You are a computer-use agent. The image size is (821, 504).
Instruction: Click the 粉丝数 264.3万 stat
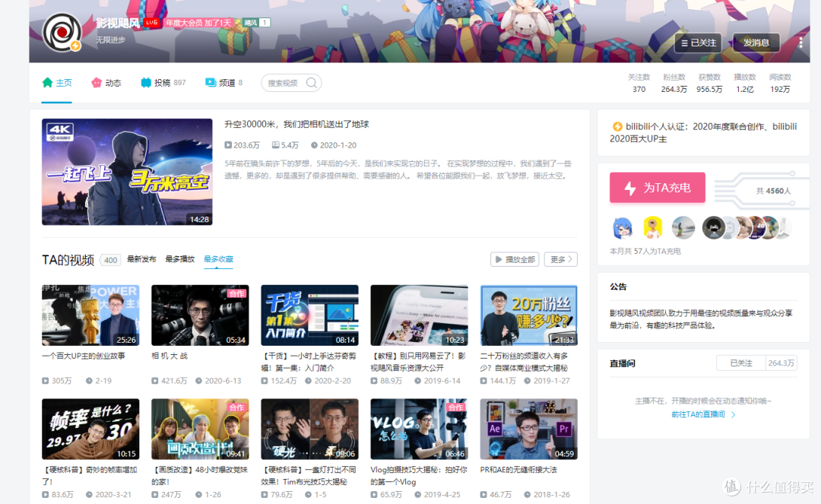pyautogui.click(x=674, y=83)
